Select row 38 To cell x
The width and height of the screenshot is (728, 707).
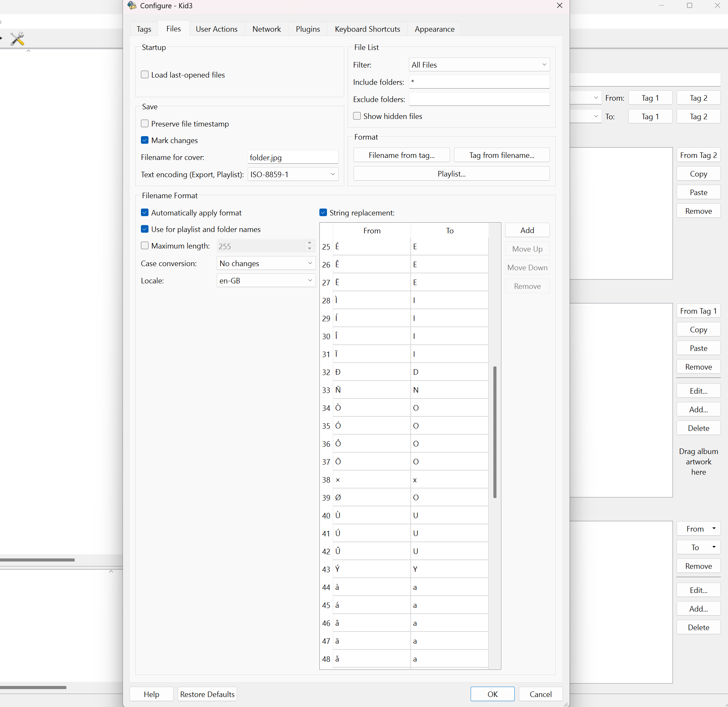coord(449,479)
